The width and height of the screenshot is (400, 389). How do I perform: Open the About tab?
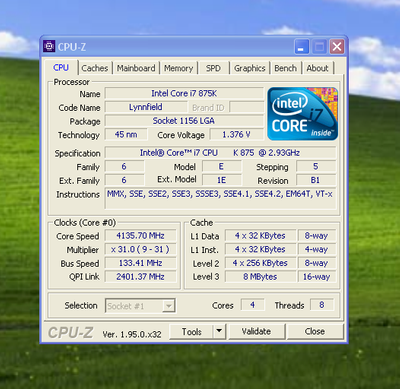pos(318,68)
